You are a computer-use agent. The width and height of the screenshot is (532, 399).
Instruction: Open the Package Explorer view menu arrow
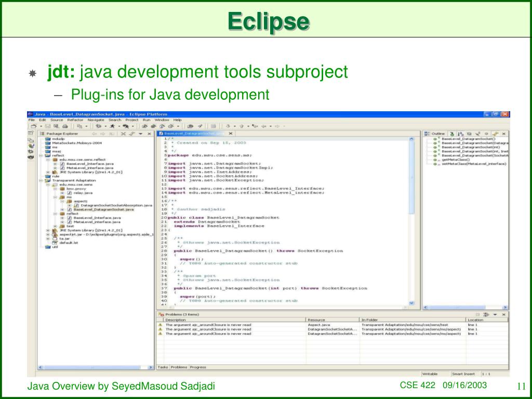pyautogui.click(x=141, y=134)
